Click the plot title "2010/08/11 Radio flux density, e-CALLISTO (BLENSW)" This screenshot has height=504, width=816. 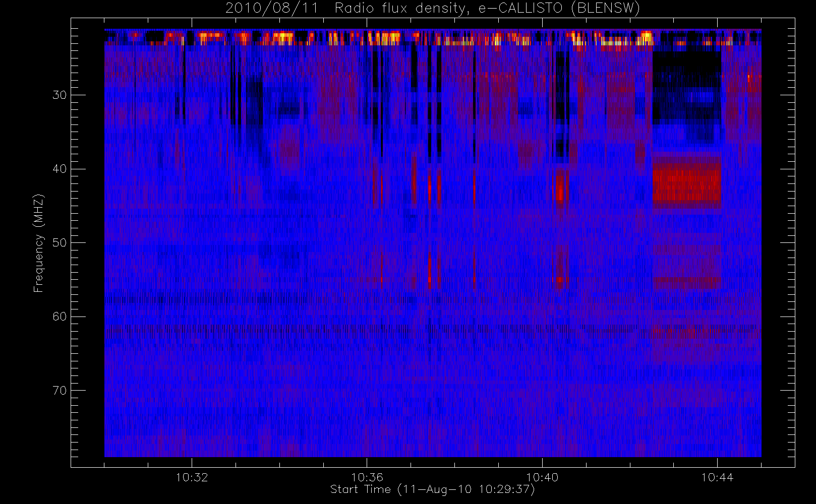coord(433,9)
